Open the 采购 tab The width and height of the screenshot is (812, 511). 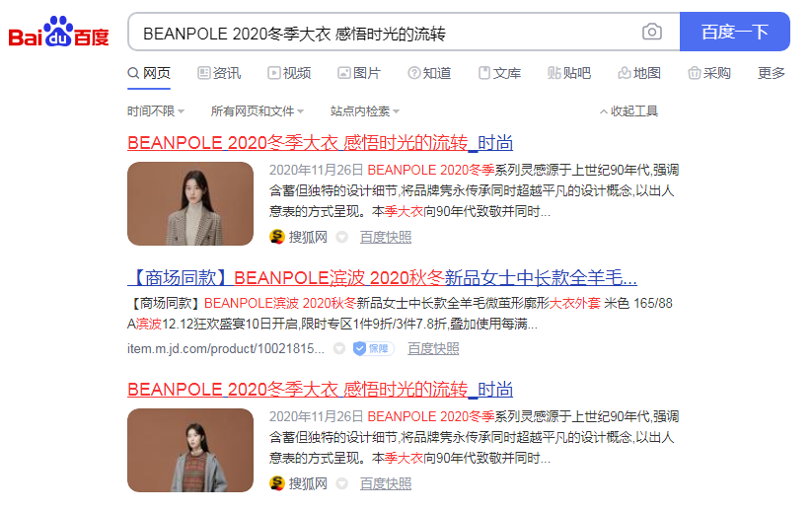click(709, 73)
